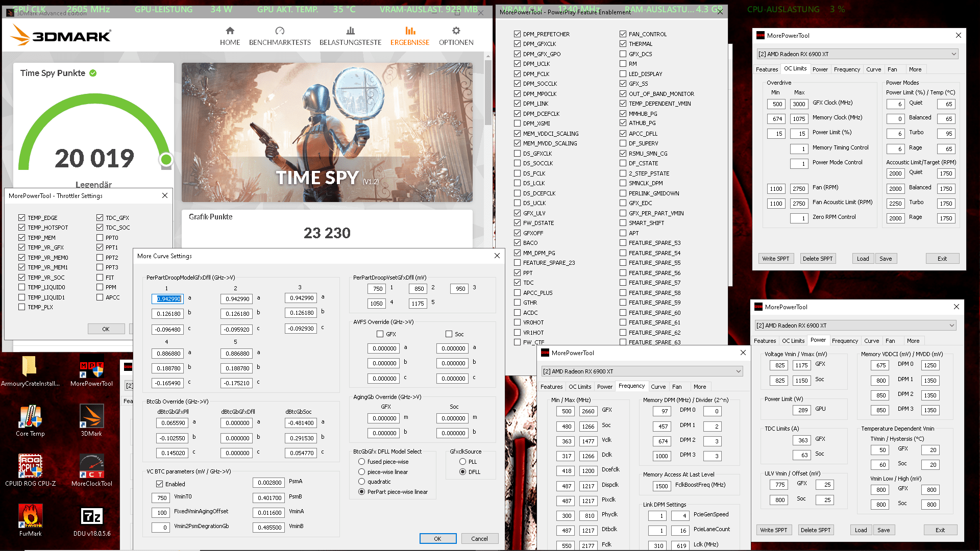Click the 3DMark logo
Image resolution: width=980 pixels, height=551 pixels.
(61, 36)
